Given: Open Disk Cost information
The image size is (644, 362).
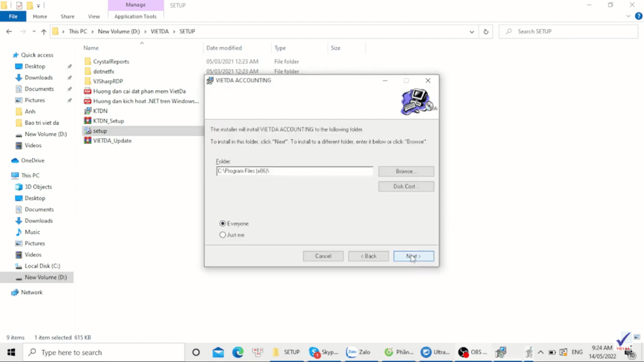Looking at the screenshot, I should (406, 186).
